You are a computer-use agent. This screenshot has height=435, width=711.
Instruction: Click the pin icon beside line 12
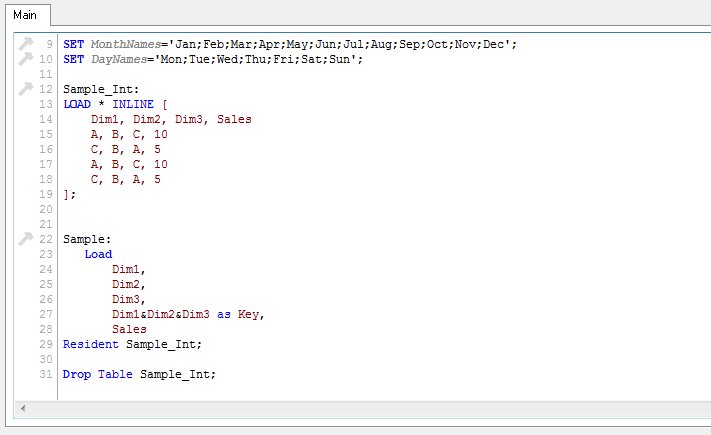coord(26,88)
